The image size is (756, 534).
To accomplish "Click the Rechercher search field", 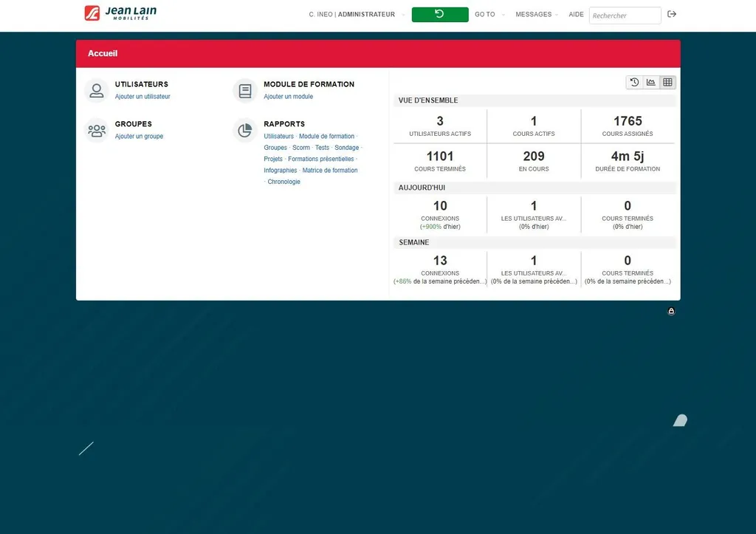I will [x=625, y=16].
